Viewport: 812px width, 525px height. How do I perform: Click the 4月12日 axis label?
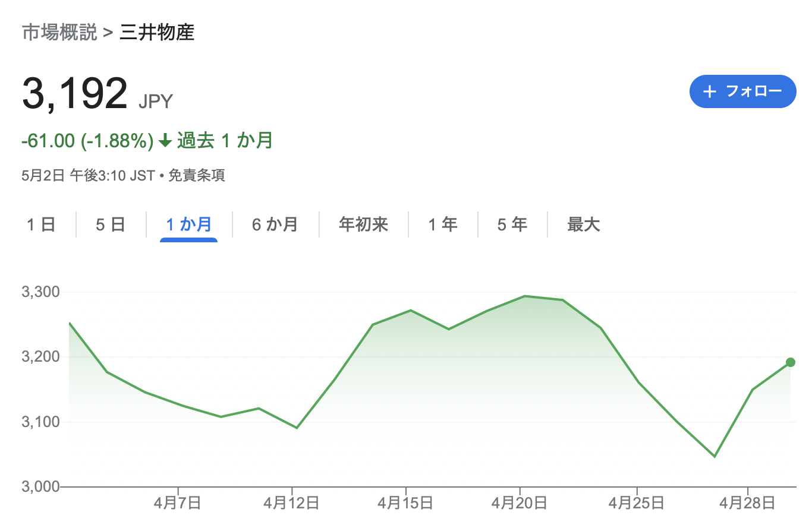click(292, 504)
